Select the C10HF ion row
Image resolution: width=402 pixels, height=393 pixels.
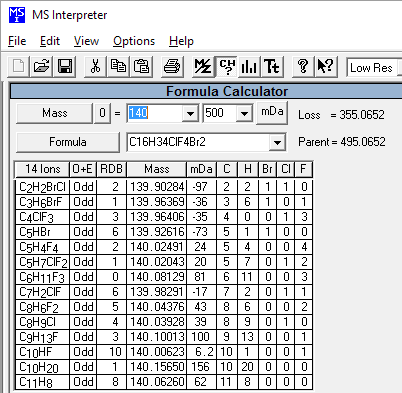(164, 352)
